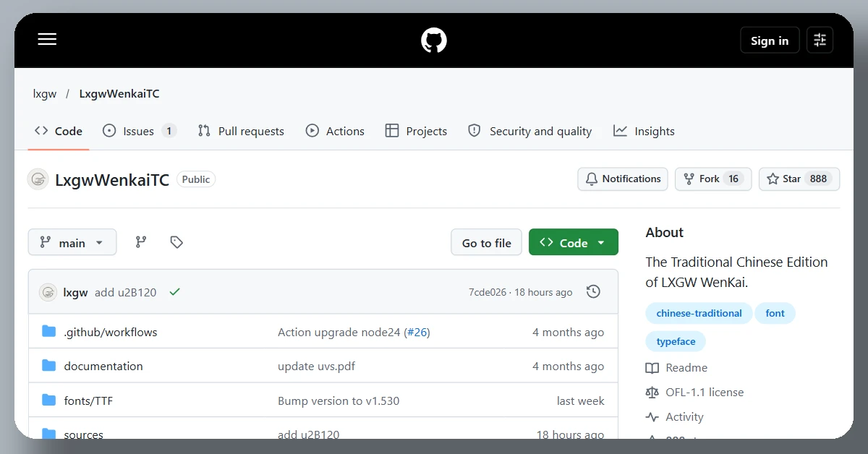Image resolution: width=868 pixels, height=454 pixels.
Task: Open the .github/workflows folder
Action: (111, 333)
